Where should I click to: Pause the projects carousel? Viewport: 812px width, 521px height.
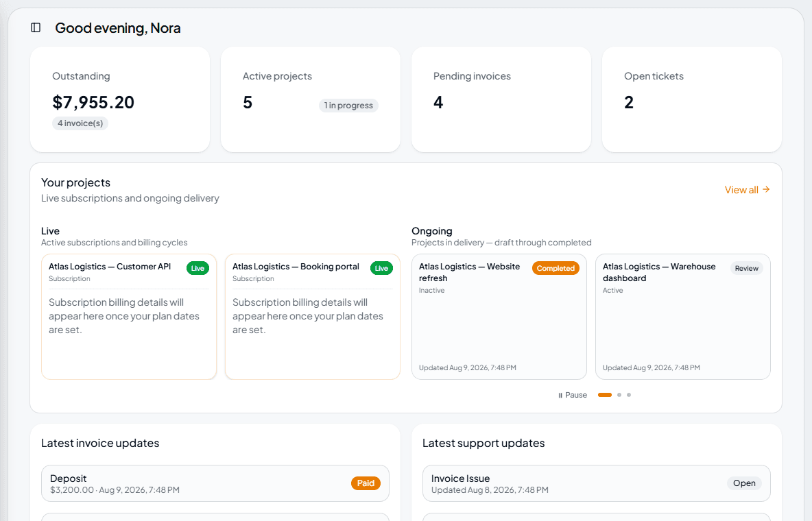coord(572,395)
